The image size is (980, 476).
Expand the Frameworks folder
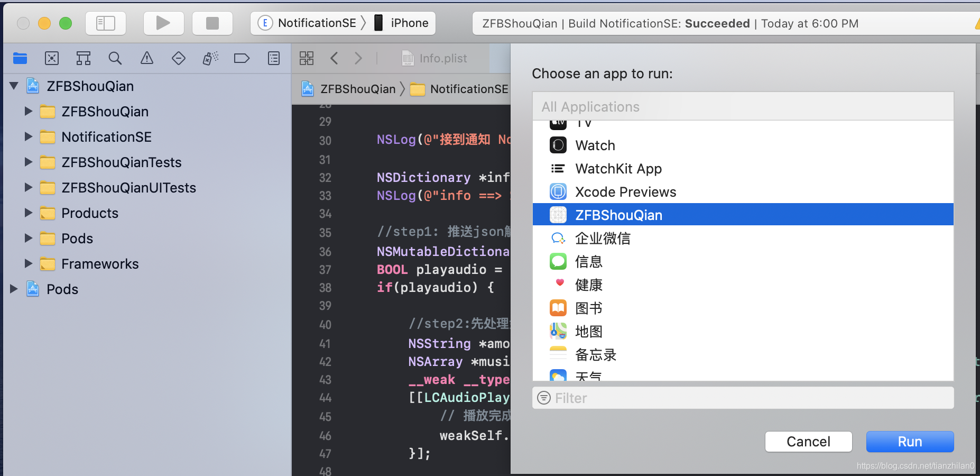(x=29, y=263)
